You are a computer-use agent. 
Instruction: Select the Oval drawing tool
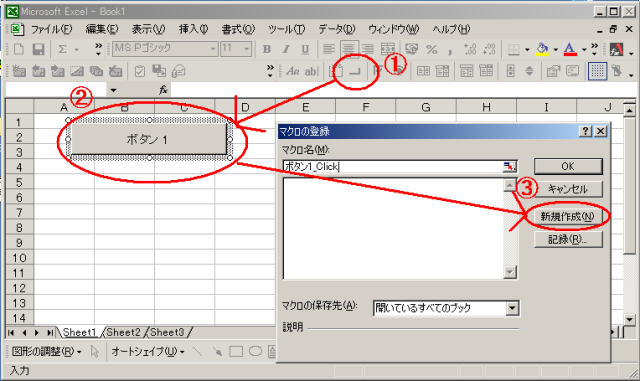pos(256,351)
